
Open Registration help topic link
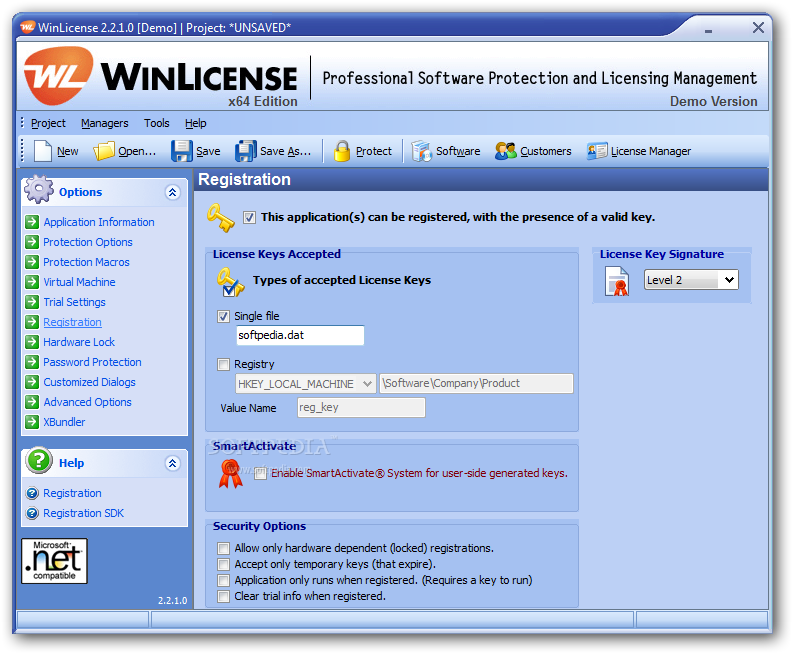(72, 493)
